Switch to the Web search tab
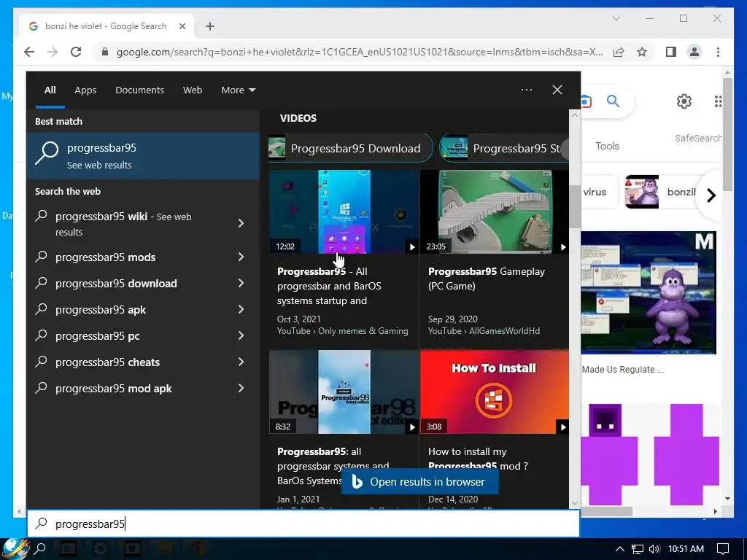 tap(193, 90)
